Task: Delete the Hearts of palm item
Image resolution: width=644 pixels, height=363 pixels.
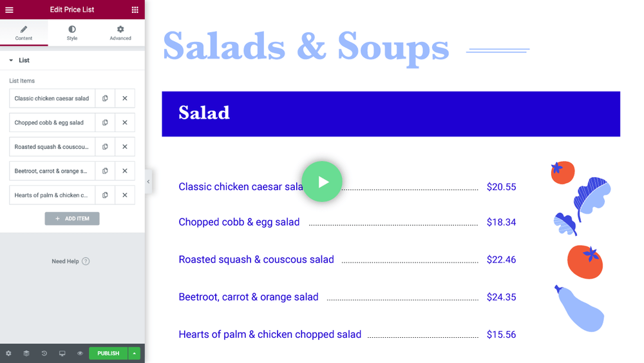Action: [125, 195]
